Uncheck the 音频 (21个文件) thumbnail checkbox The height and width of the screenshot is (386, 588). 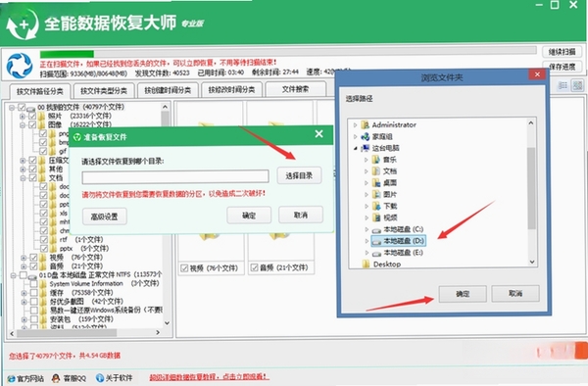click(x=254, y=267)
